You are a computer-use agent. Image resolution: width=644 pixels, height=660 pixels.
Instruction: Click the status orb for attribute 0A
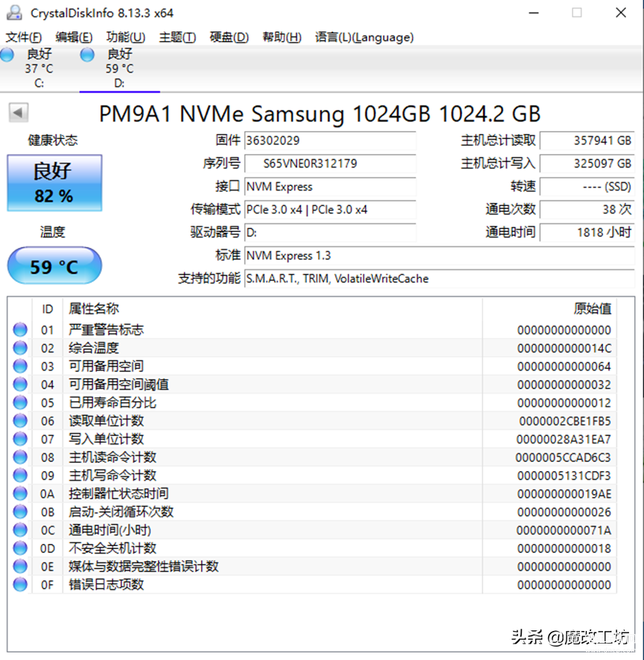click(x=20, y=493)
